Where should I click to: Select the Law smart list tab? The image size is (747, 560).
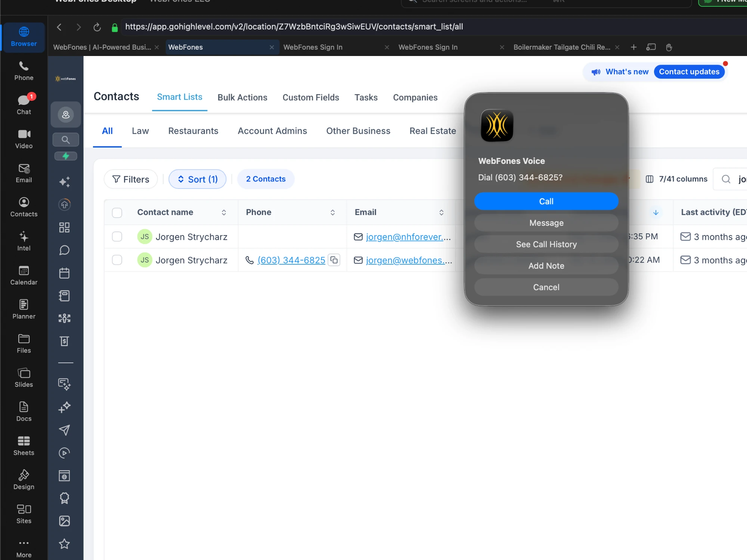(140, 131)
